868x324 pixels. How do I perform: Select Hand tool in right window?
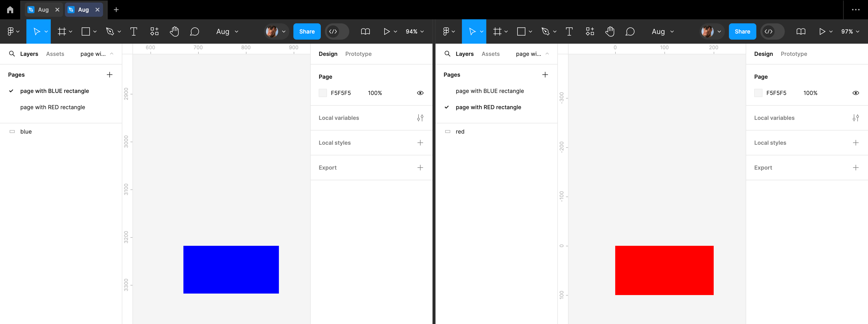coord(610,31)
